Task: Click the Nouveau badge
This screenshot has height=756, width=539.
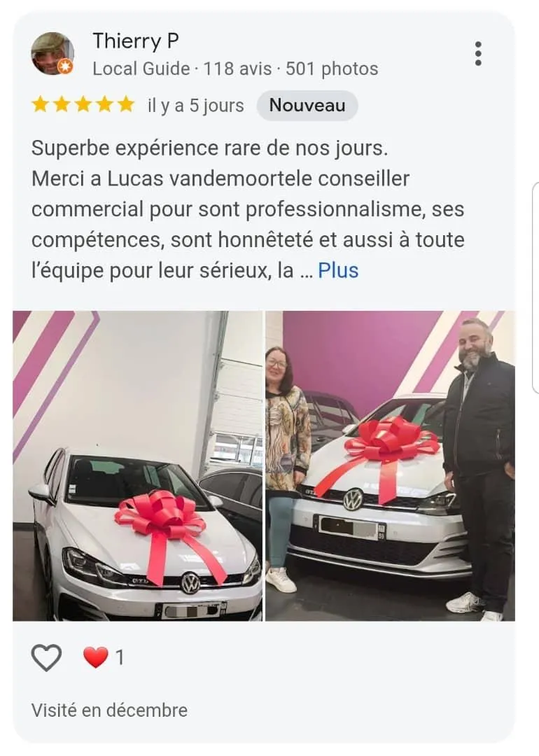Action: [x=307, y=105]
